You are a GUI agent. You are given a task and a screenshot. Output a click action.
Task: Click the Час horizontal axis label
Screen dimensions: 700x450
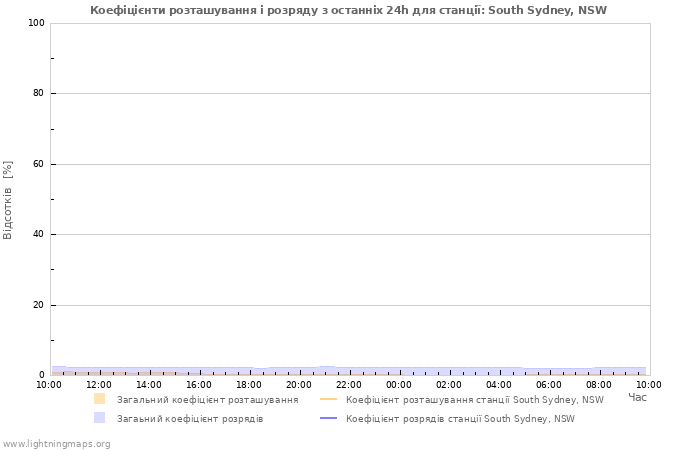coord(637,398)
